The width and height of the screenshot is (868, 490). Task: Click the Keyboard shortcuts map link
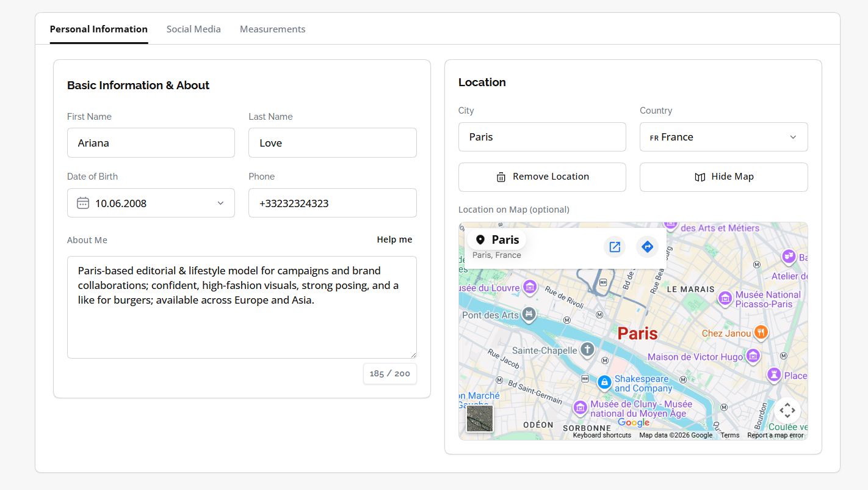tap(602, 435)
